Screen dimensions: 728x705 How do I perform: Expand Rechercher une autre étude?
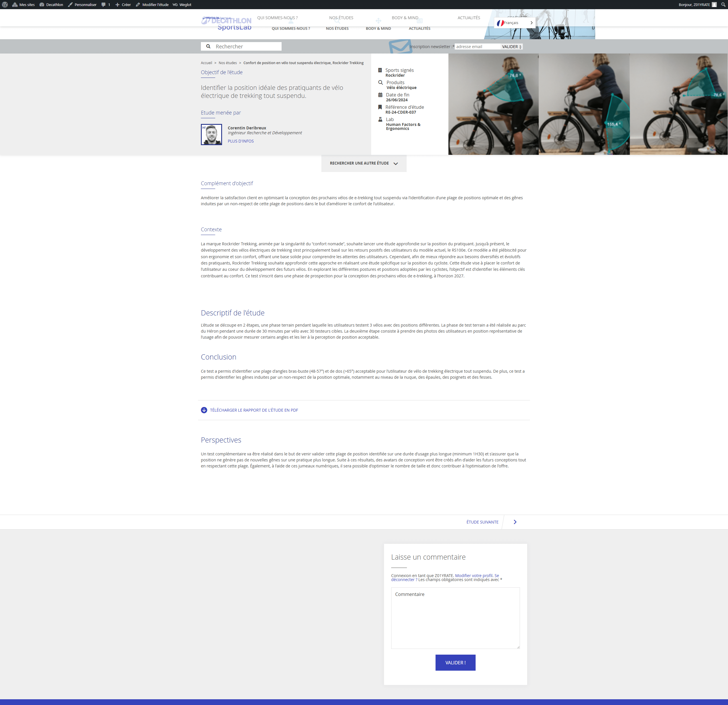tap(364, 163)
